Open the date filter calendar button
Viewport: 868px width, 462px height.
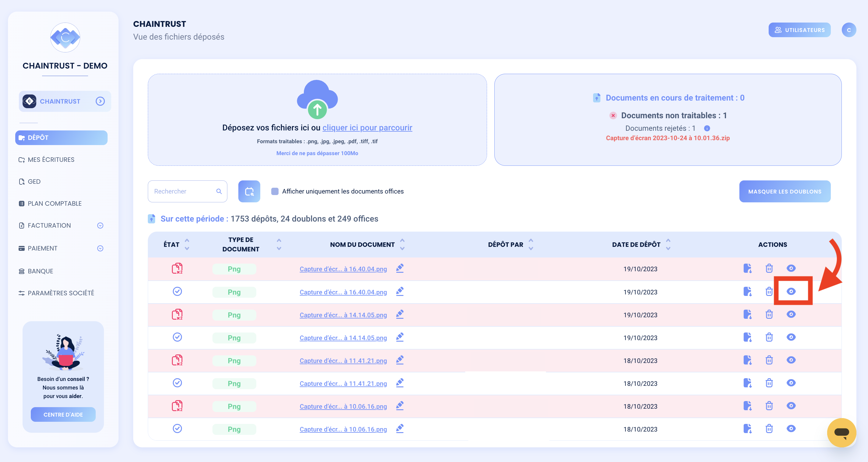pos(249,191)
